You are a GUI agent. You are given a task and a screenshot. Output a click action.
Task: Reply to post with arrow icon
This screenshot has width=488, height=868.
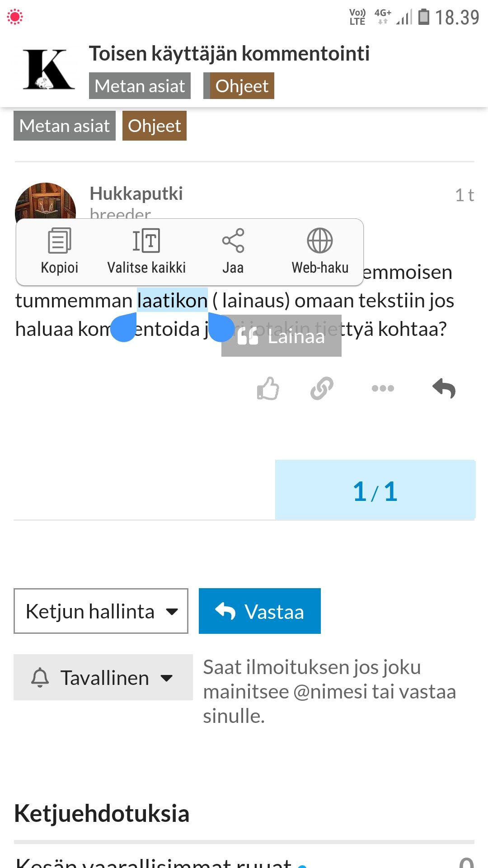(444, 388)
